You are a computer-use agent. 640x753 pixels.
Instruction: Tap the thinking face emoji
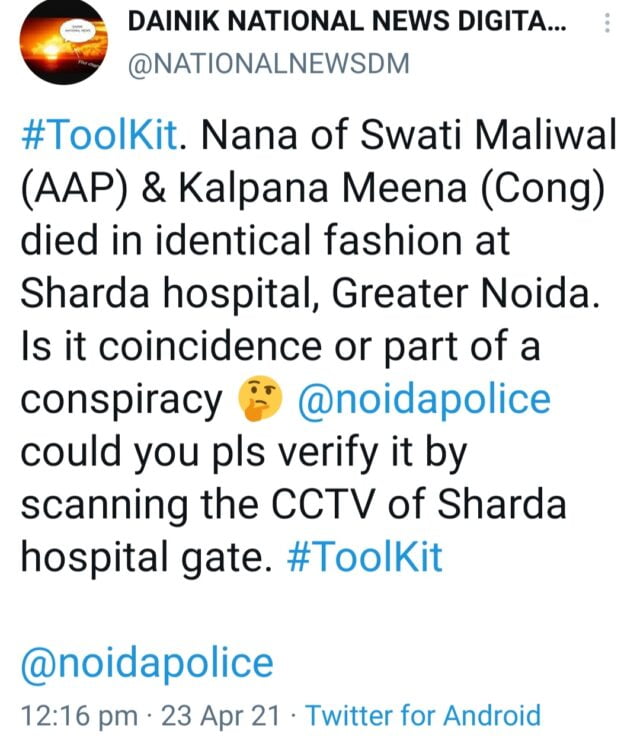pos(260,401)
